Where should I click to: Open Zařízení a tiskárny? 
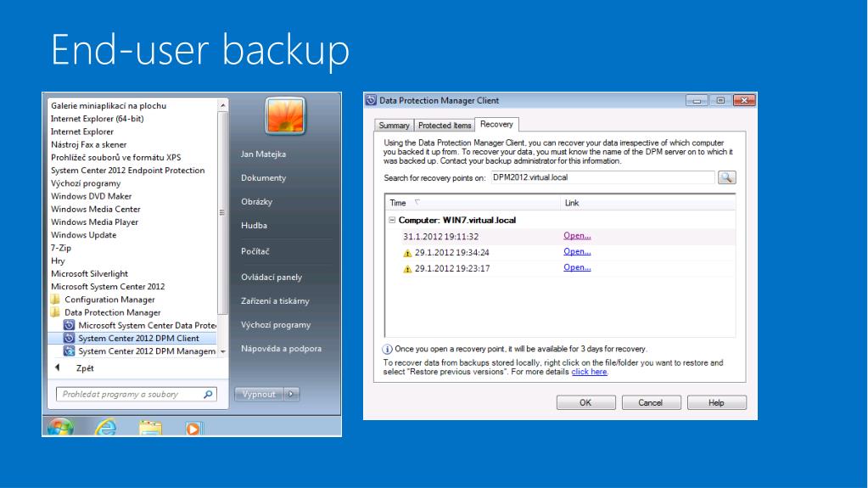coord(275,300)
